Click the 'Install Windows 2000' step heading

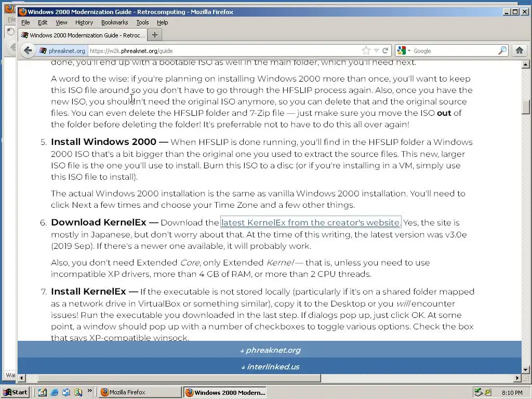tap(103, 142)
